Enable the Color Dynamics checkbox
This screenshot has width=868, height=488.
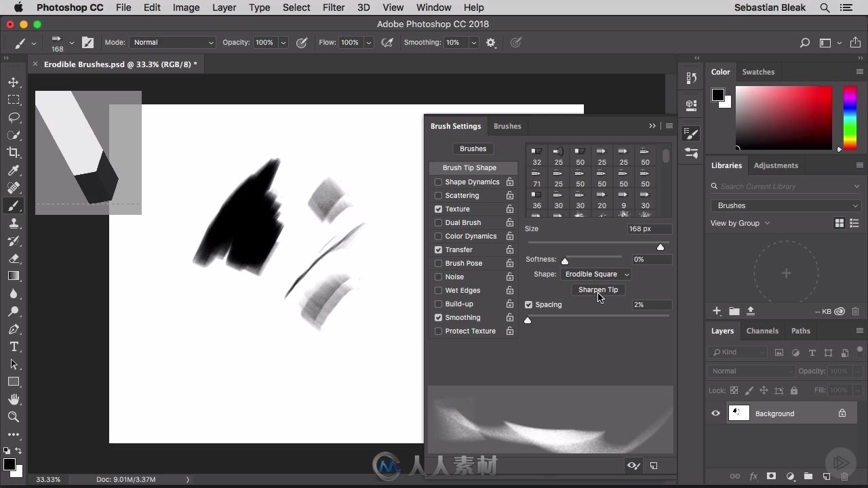point(438,236)
